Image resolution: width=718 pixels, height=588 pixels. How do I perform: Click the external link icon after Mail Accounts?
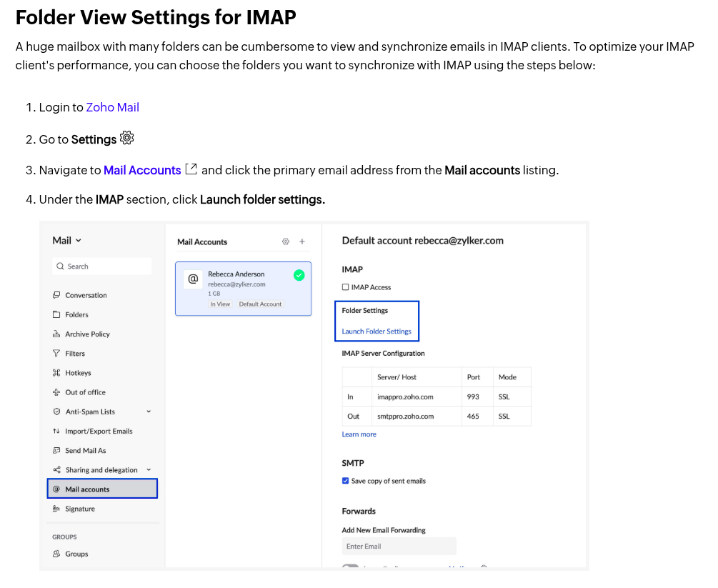pyautogui.click(x=191, y=169)
